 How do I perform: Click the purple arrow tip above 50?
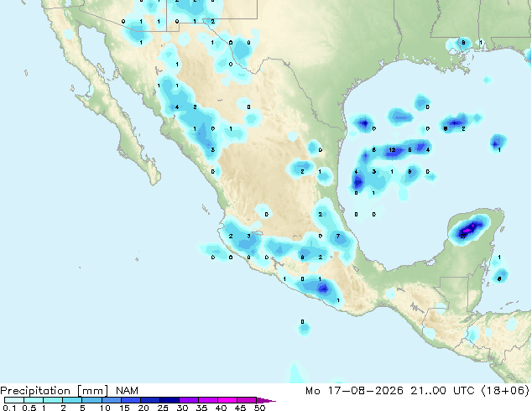(266, 400)
